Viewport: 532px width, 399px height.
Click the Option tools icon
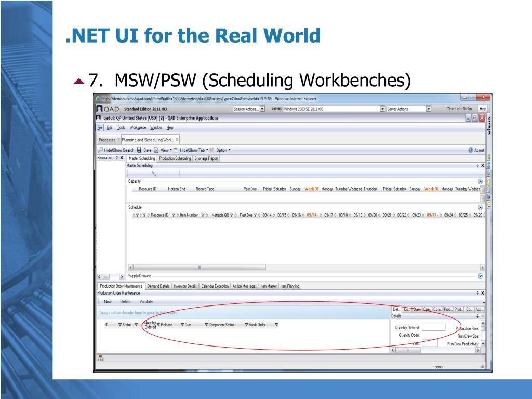(x=212, y=150)
